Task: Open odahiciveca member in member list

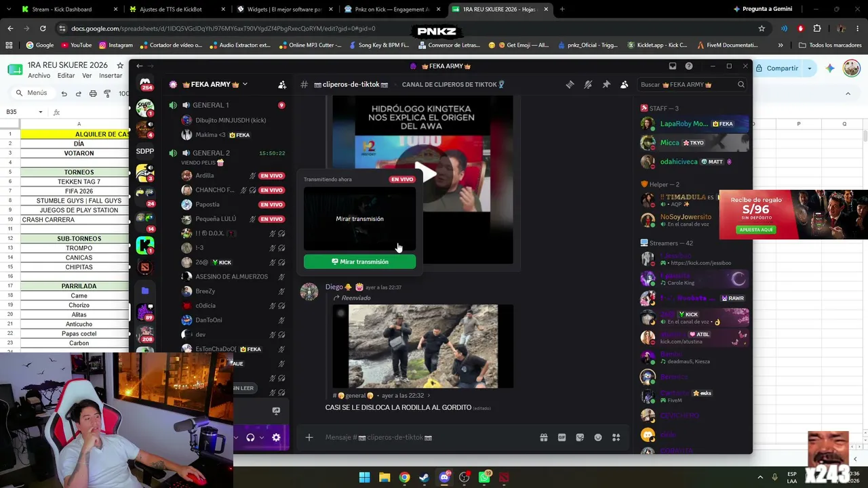Action: (x=695, y=162)
